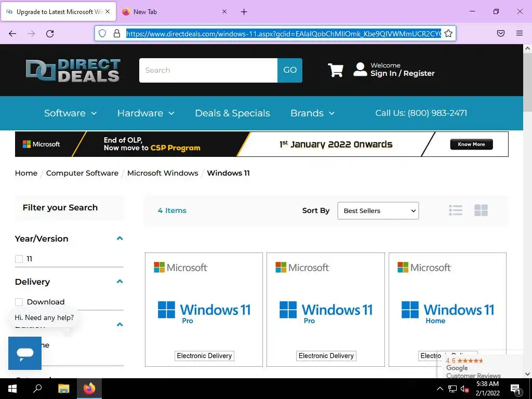Open a new tab with plus button
Viewport: 532px width, 399px height.
(244, 12)
